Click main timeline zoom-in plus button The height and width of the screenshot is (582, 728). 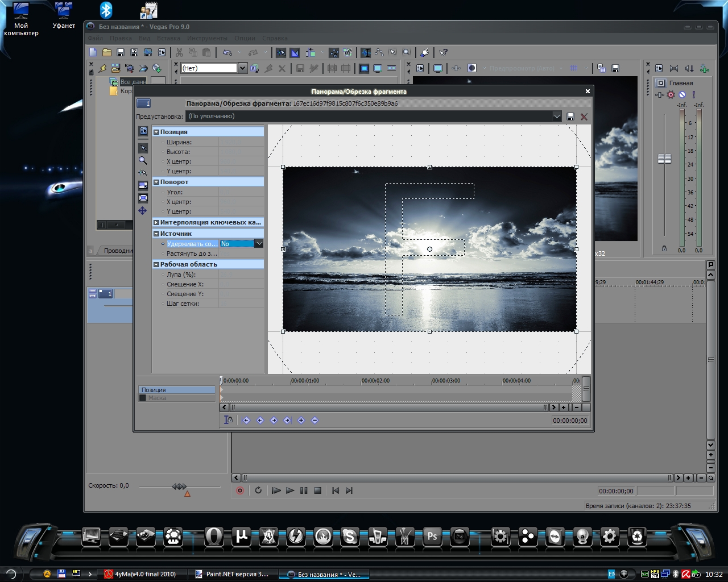(688, 478)
